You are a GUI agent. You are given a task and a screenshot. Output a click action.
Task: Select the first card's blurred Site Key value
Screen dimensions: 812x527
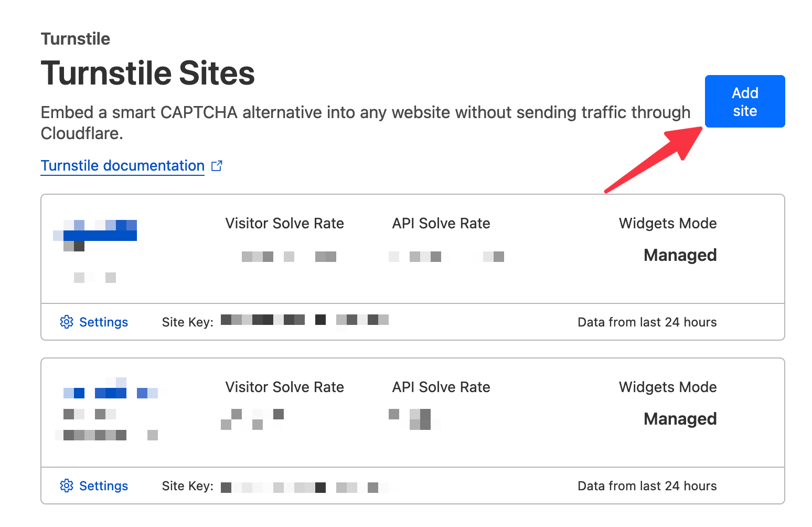(305, 320)
